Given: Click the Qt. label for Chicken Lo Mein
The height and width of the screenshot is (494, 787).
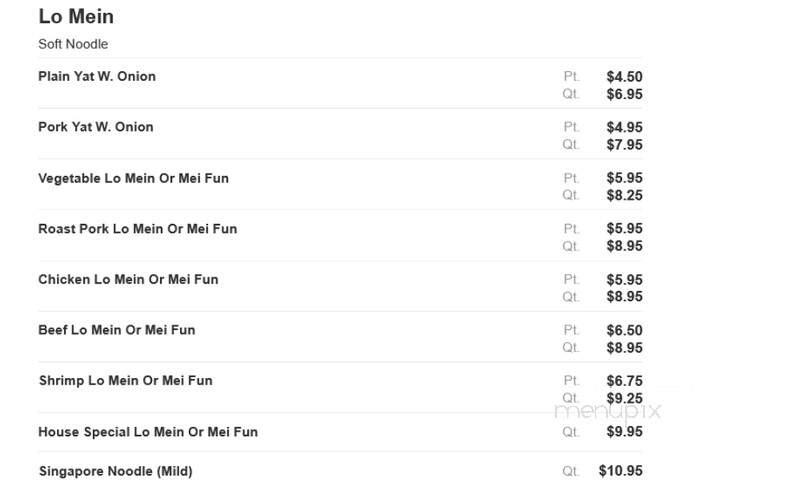Looking at the screenshot, I should (x=571, y=297).
